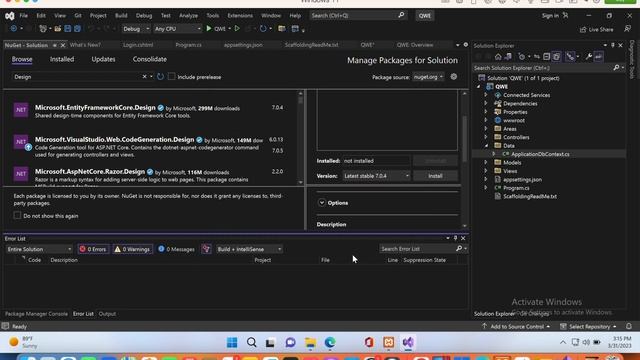Viewport: 640px width, 360px height.
Task: Collapse the Data folder in Solution Explorer
Action: 486,146
